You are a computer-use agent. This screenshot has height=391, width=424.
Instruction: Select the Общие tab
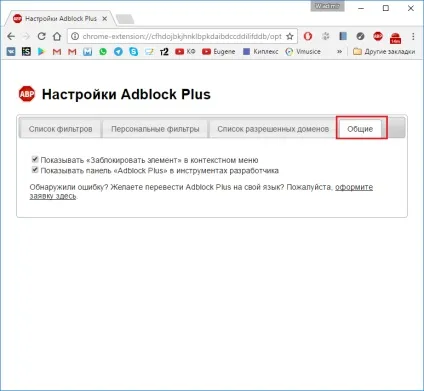360,128
